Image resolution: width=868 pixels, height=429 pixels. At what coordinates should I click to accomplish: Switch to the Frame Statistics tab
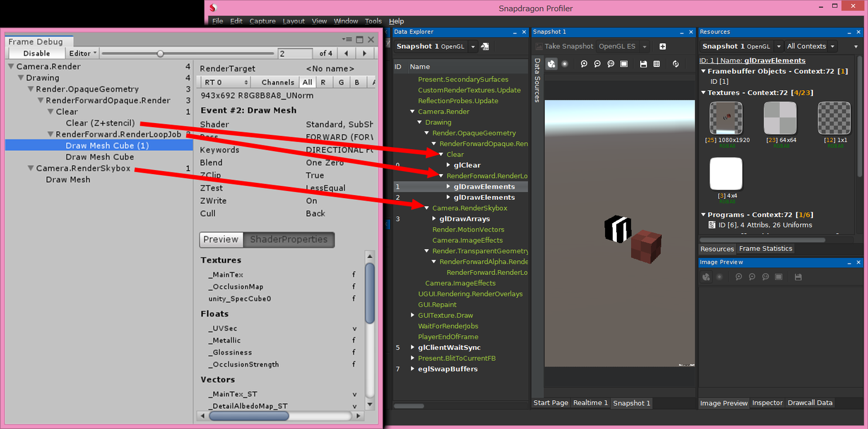coord(766,248)
